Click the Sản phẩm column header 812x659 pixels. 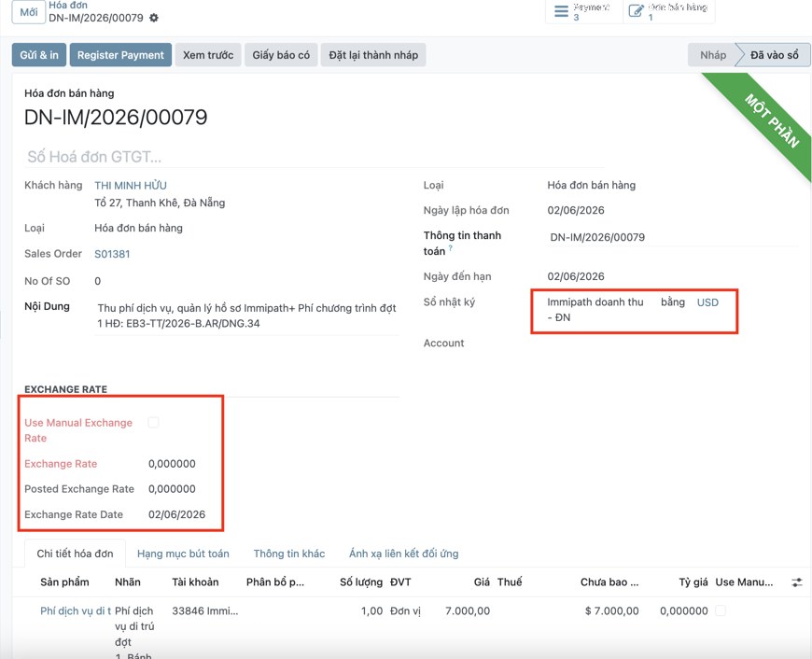coord(64,582)
